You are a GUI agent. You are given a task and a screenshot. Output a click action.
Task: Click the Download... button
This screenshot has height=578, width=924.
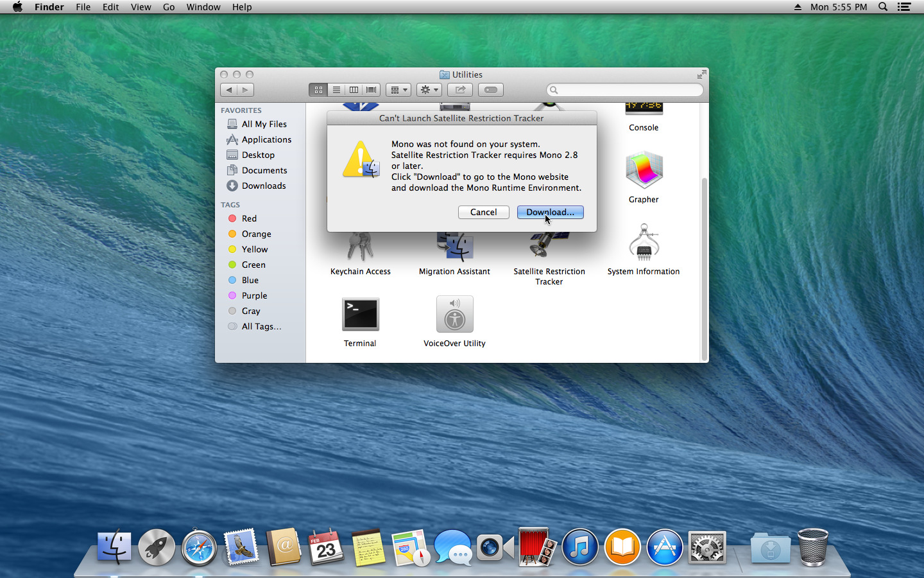point(550,212)
